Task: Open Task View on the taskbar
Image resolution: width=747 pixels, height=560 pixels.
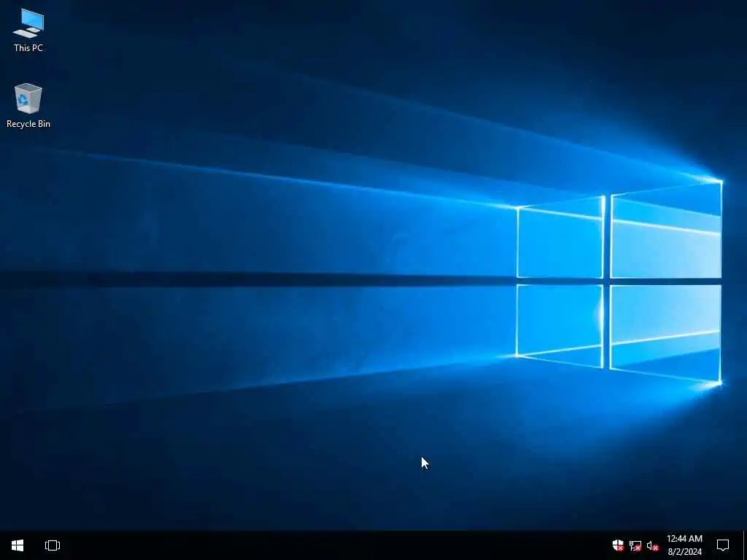Action: 53,545
